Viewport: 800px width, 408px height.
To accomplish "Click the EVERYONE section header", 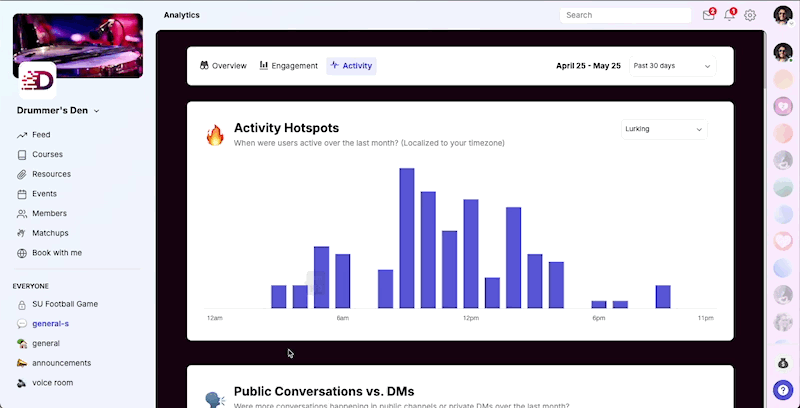I will (x=31, y=287).
